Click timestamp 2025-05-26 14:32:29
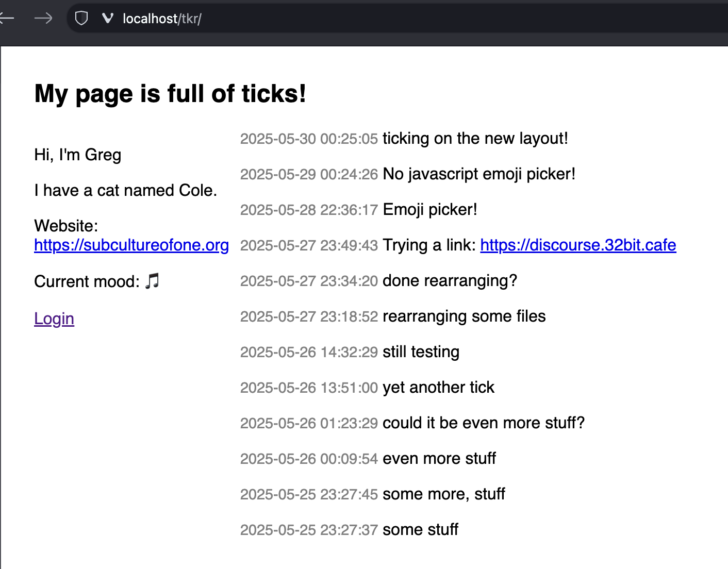This screenshot has width=728, height=569. [x=309, y=352]
